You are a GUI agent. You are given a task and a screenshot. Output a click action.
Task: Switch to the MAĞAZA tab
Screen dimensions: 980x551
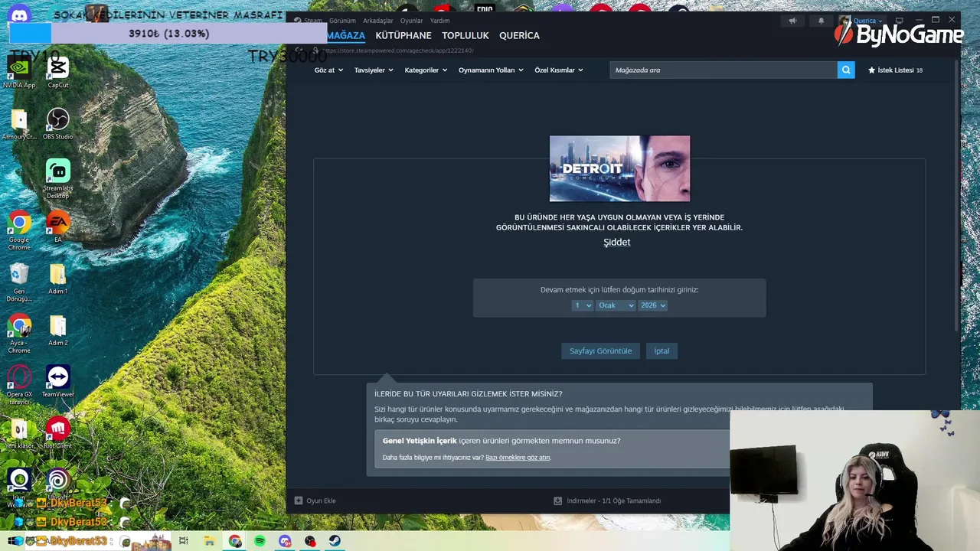tap(346, 35)
